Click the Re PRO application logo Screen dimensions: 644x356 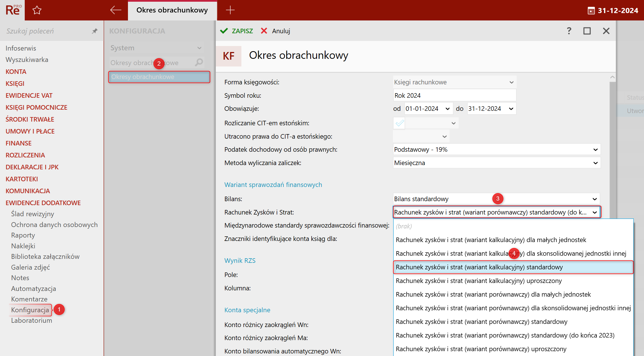click(x=13, y=10)
